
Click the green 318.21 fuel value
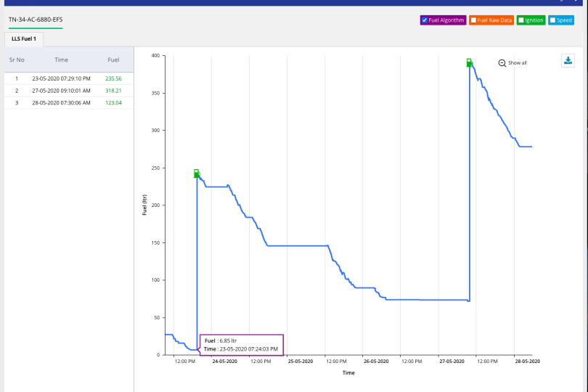tap(113, 91)
